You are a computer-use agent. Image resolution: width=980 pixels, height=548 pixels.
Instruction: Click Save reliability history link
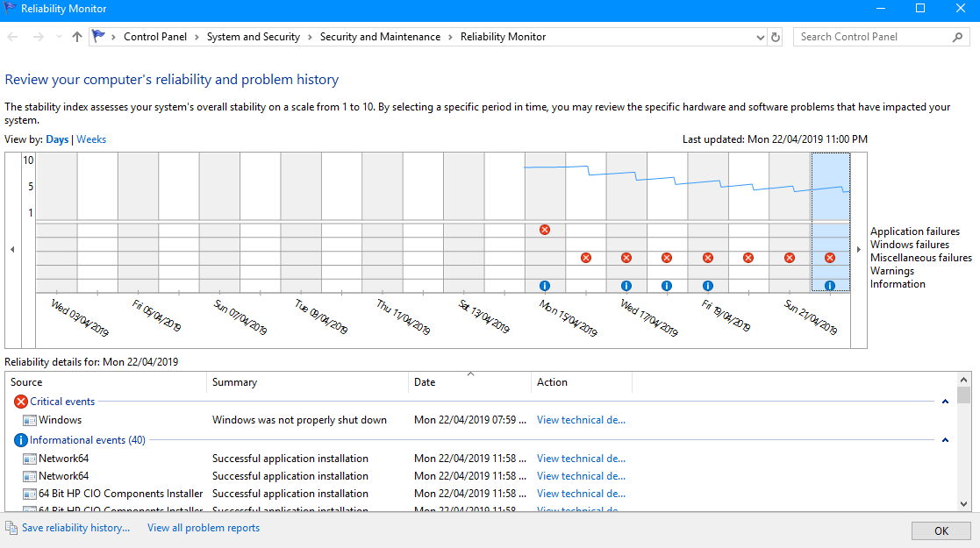pyautogui.click(x=75, y=528)
